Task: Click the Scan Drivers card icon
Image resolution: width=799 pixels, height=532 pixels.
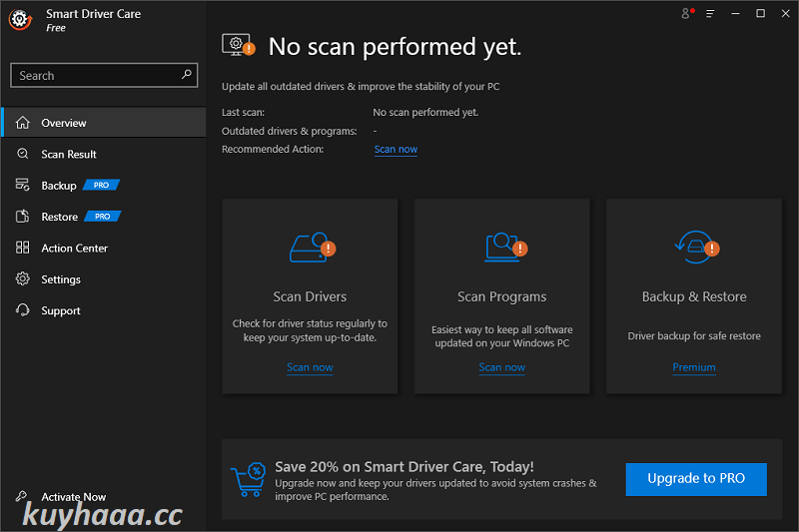Action: click(x=313, y=248)
